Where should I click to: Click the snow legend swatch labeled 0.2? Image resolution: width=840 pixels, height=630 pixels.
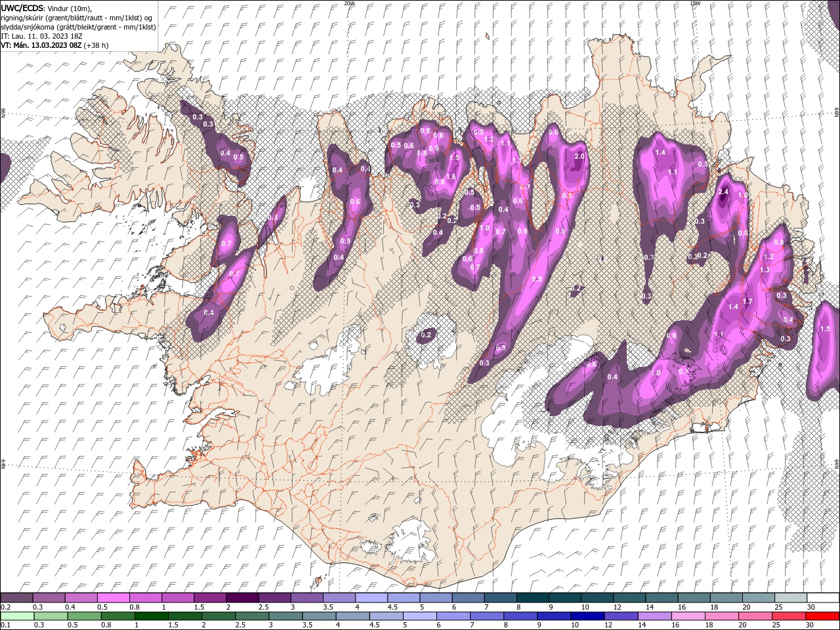16,598
